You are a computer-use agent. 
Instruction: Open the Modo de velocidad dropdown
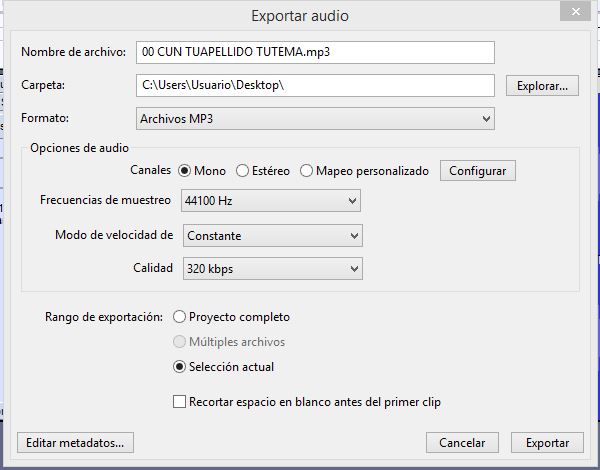271,236
